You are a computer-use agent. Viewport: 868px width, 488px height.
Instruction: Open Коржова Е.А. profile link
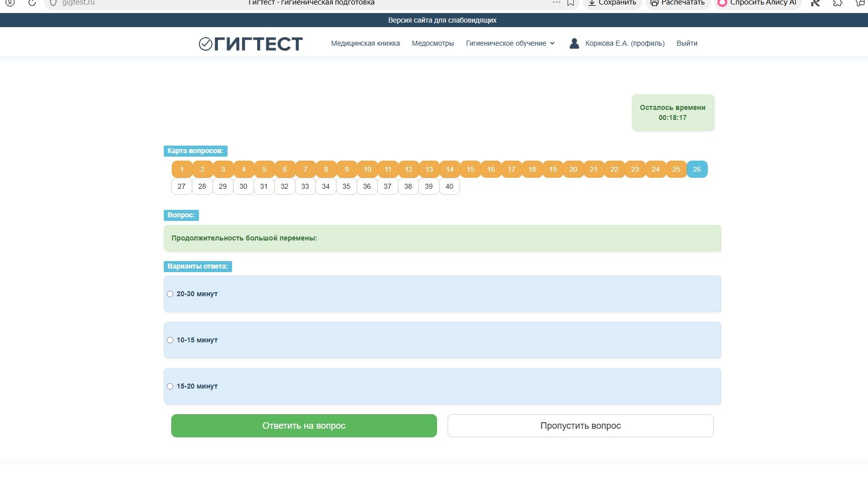[625, 43]
